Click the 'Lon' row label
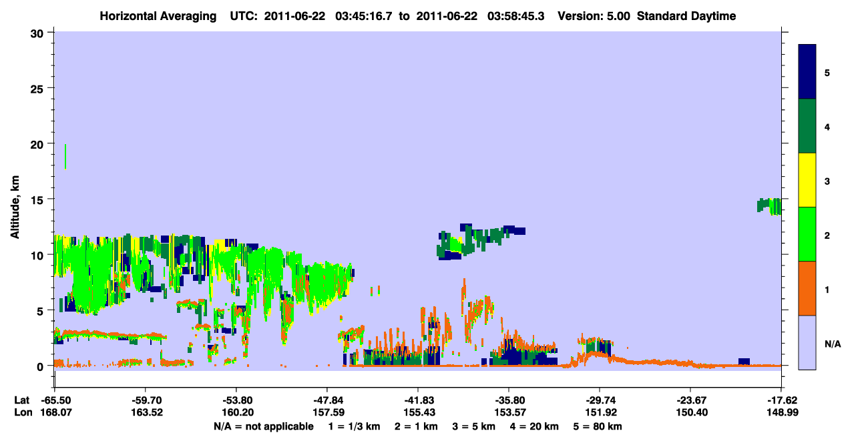 22,413
